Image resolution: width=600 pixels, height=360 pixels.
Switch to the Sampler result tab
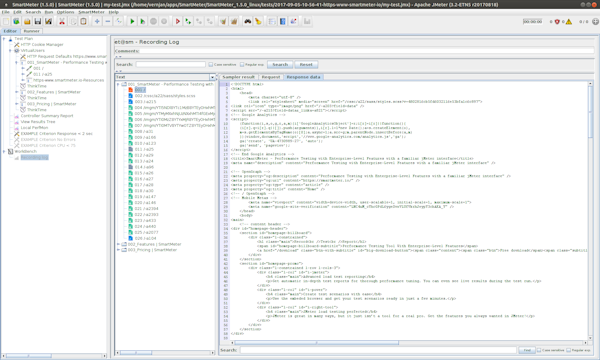tap(238, 77)
